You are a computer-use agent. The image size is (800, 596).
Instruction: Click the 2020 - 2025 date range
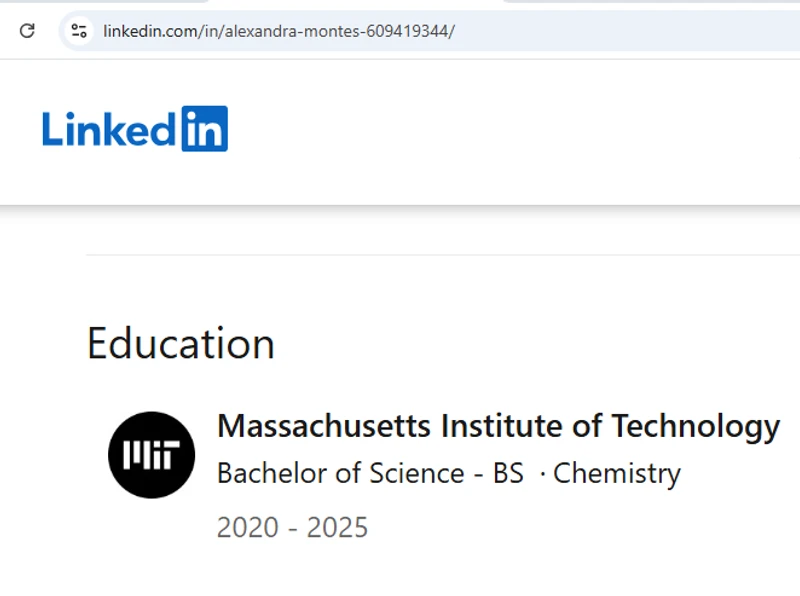(x=293, y=526)
